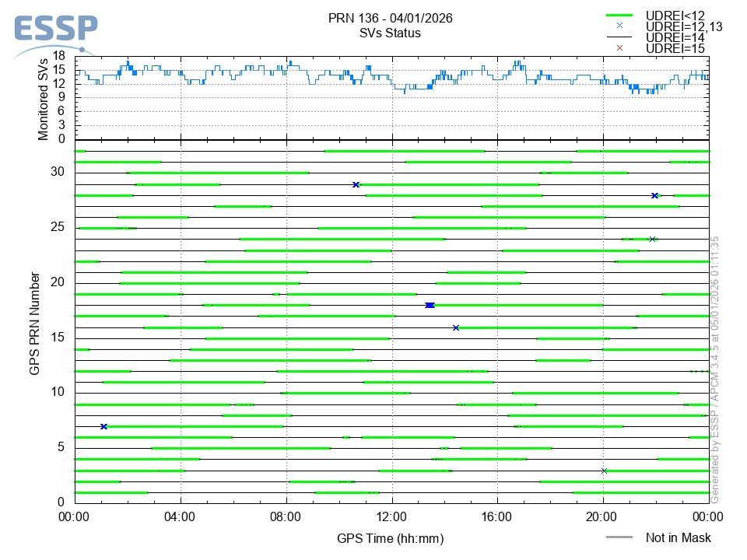The height and width of the screenshot is (560, 747).
Task: Click the blue X marker on PRN 29
Action: tap(356, 184)
